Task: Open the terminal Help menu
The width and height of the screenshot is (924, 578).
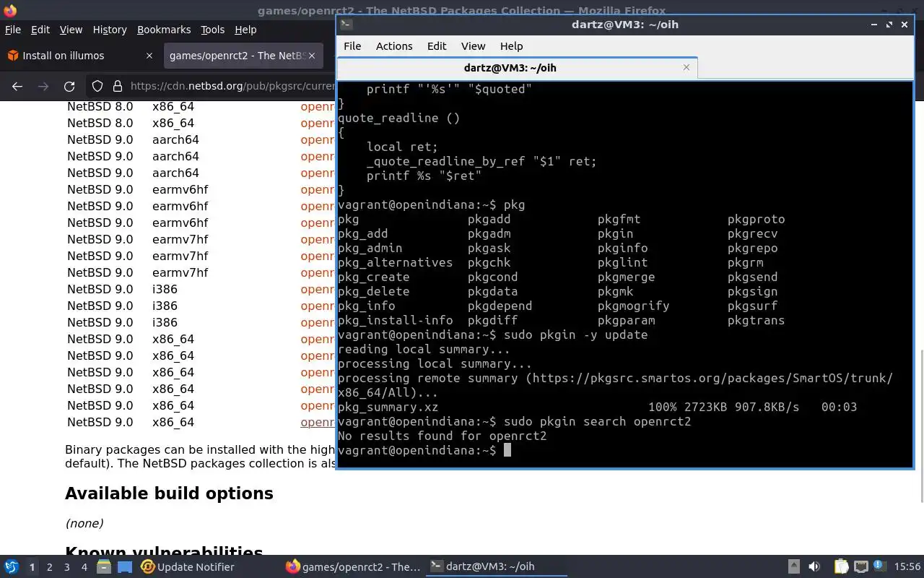Action: (511, 46)
